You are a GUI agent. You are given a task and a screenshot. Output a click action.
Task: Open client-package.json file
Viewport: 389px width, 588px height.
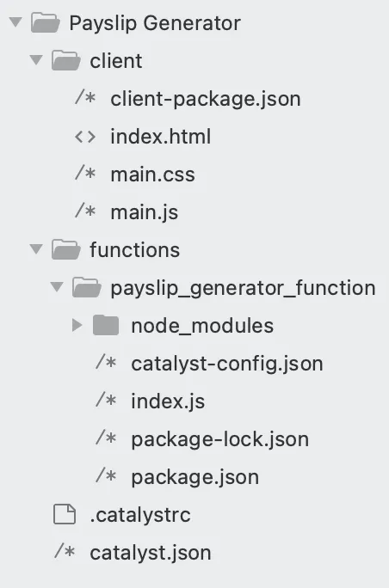(206, 99)
